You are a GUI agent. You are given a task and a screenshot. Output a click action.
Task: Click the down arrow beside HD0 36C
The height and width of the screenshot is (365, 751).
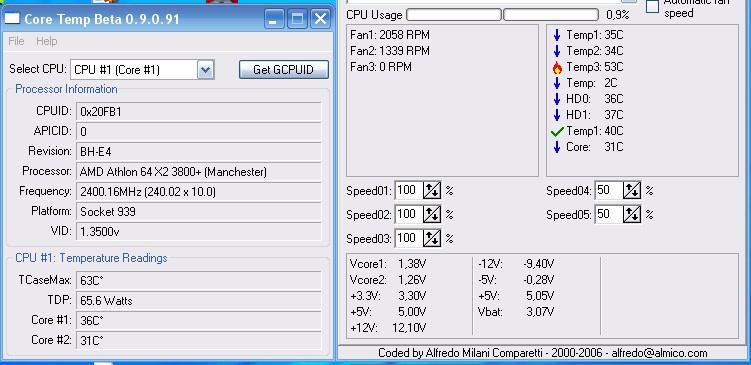(x=557, y=99)
